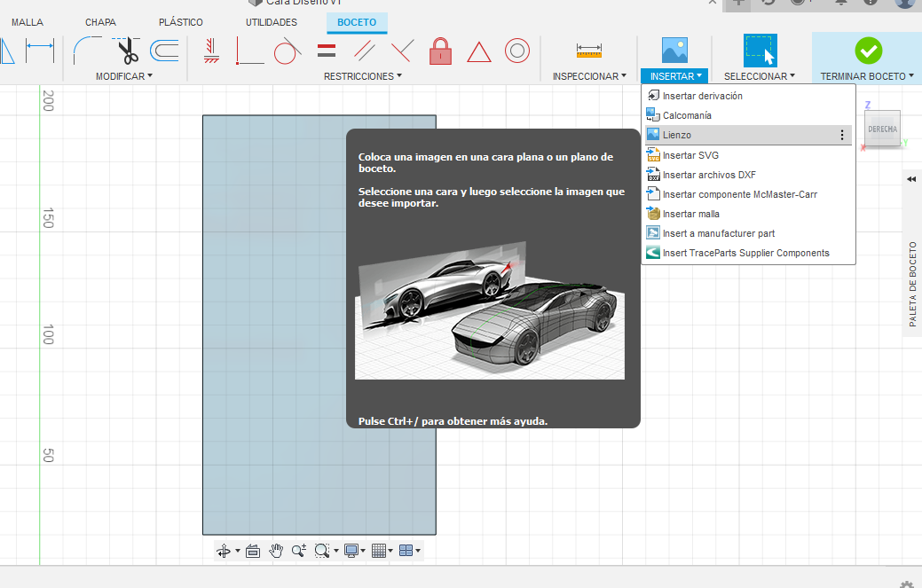Screen dimensions: 922x588
Task: Open the Lienzo item's three-dot options
Action: [x=841, y=135]
